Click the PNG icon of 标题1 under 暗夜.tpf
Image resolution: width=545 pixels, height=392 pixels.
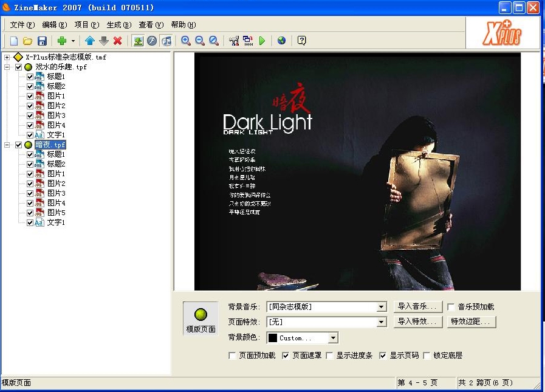39,154
